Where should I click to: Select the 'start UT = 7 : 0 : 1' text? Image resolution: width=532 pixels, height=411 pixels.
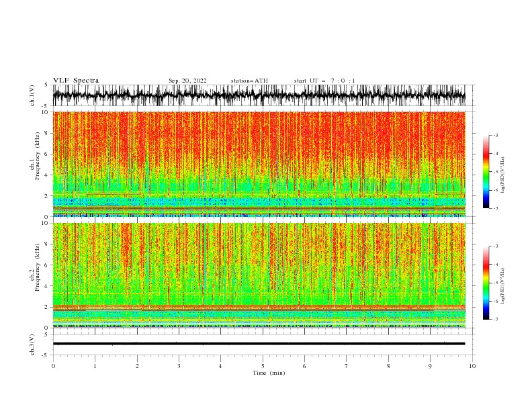tap(324, 81)
